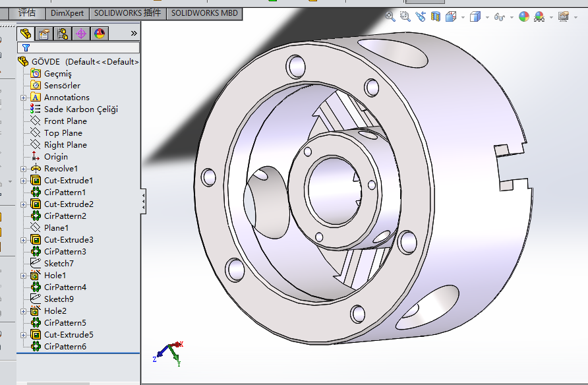
Task: Select Sketch7 in the tree
Action: pos(59,264)
